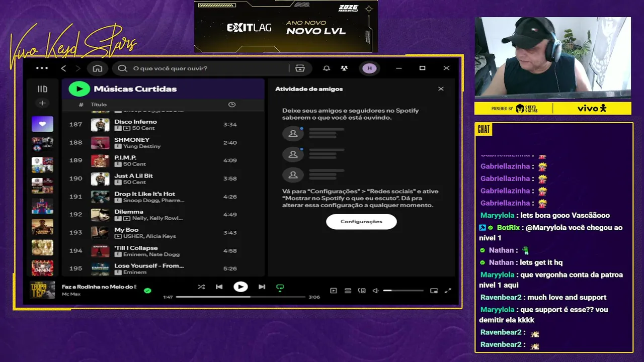
Task: Click ExitLag "Ano Novo Novo LVL" banner
Action: coord(286,26)
